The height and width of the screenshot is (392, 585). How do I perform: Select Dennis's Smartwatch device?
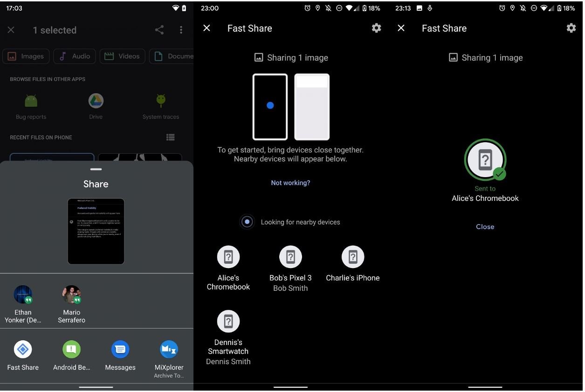coord(228,322)
